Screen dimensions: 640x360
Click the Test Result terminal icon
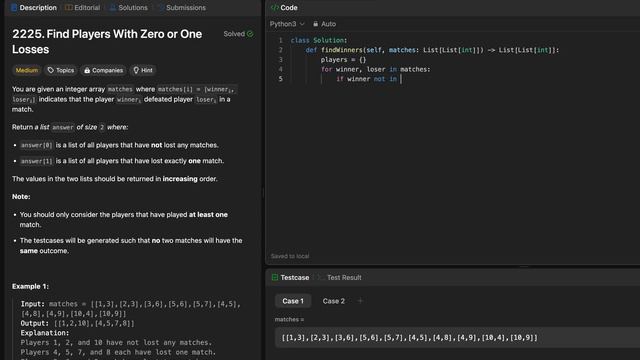(x=321, y=278)
